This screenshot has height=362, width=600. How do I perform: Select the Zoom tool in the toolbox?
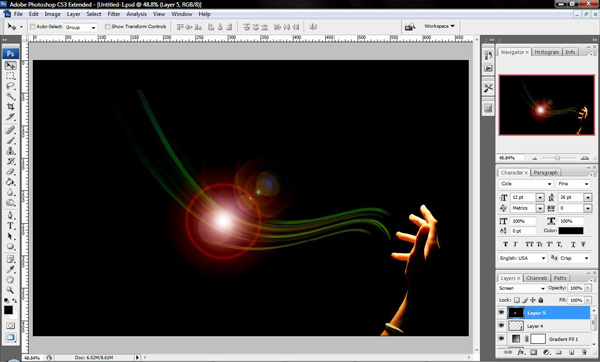10,290
